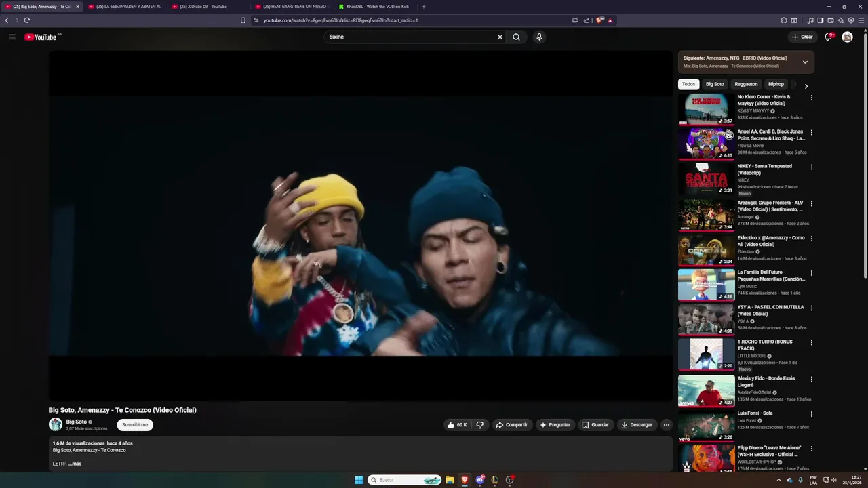This screenshot has height=488, width=868.
Task: Show hidden system tray icons
Action: (778, 480)
